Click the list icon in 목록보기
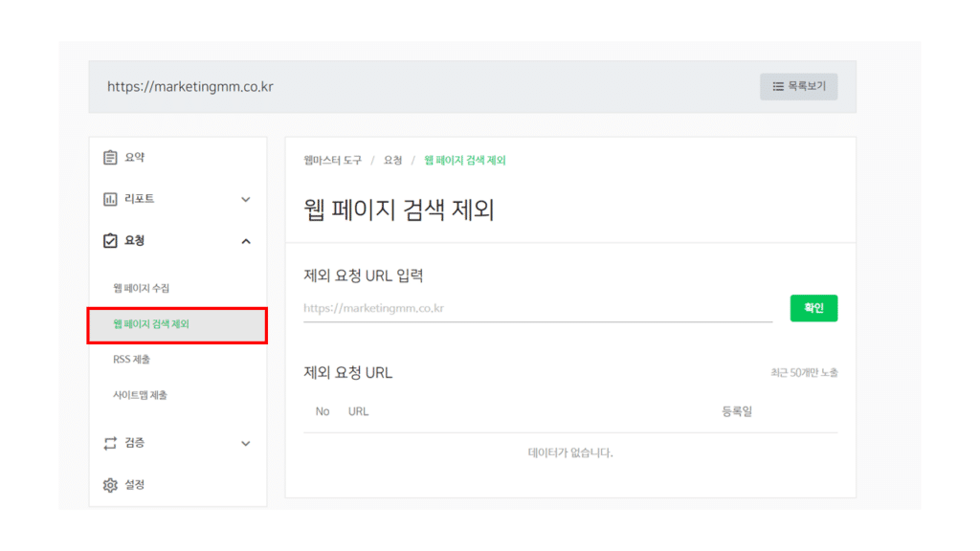This screenshot has height=551, width=980. pyautogui.click(x=778, y=86)
